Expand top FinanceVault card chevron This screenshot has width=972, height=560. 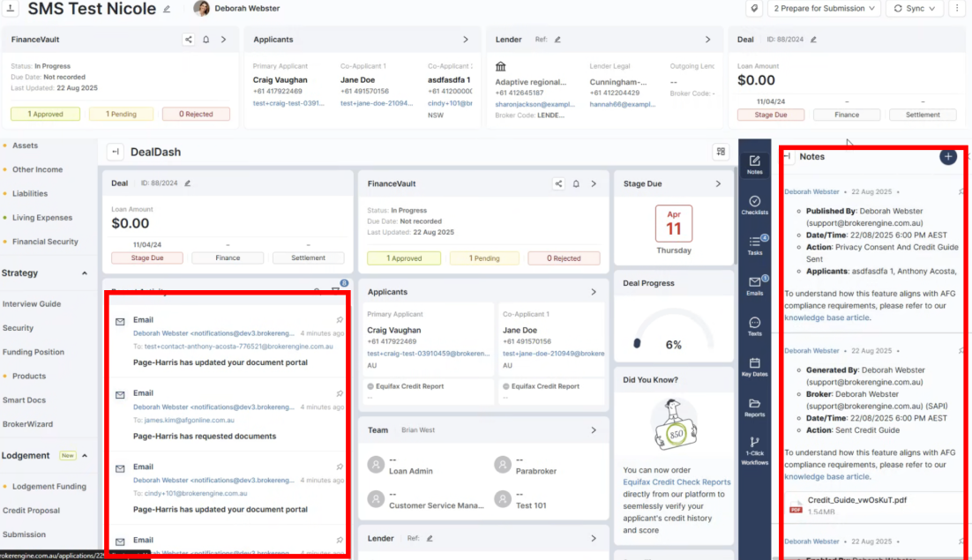(224, 40)
